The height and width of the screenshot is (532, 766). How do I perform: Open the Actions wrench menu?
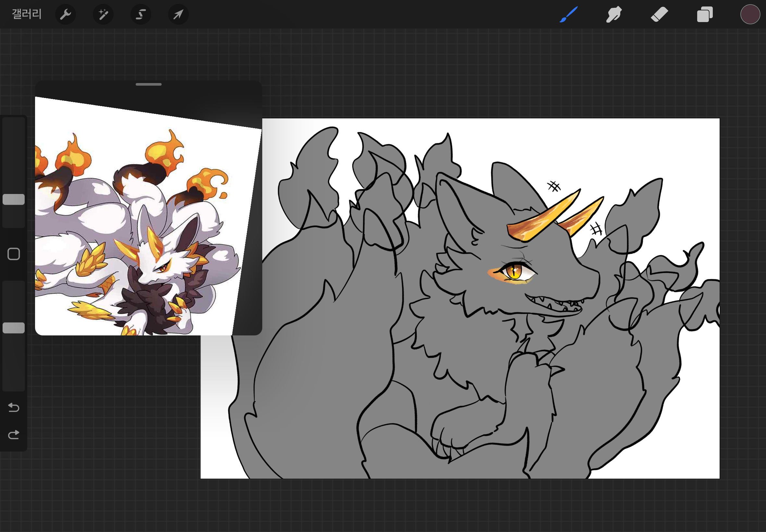point(65,14)
